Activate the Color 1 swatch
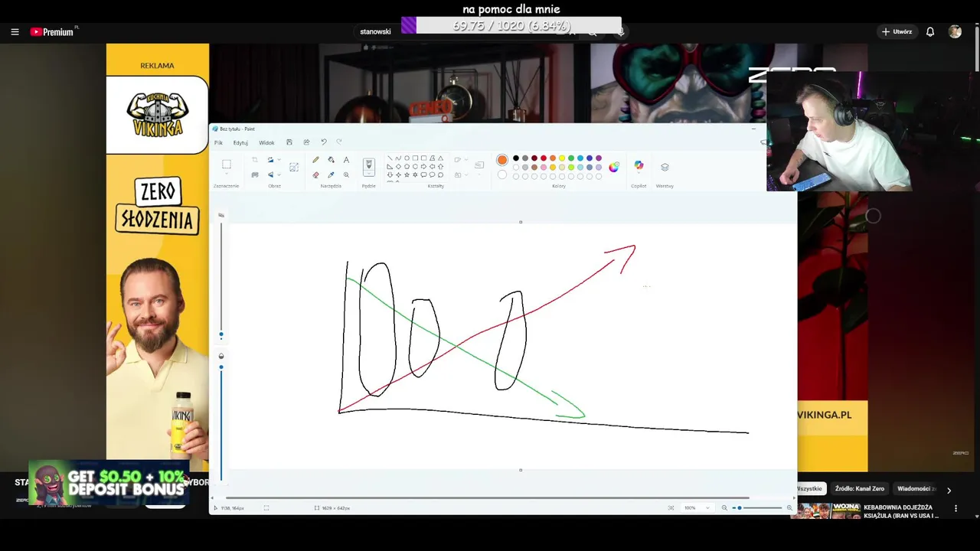The height and width of the screenshot is (551, 980). pos(501,160)
